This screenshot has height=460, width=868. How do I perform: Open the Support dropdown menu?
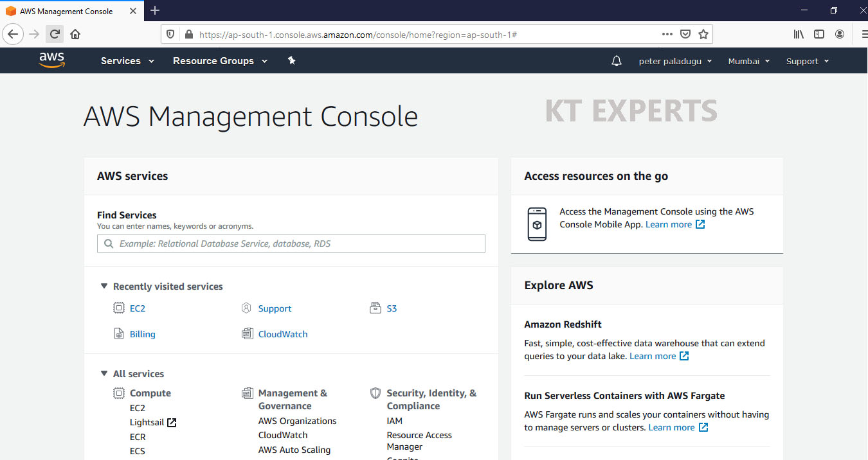(x=808, y=61)
